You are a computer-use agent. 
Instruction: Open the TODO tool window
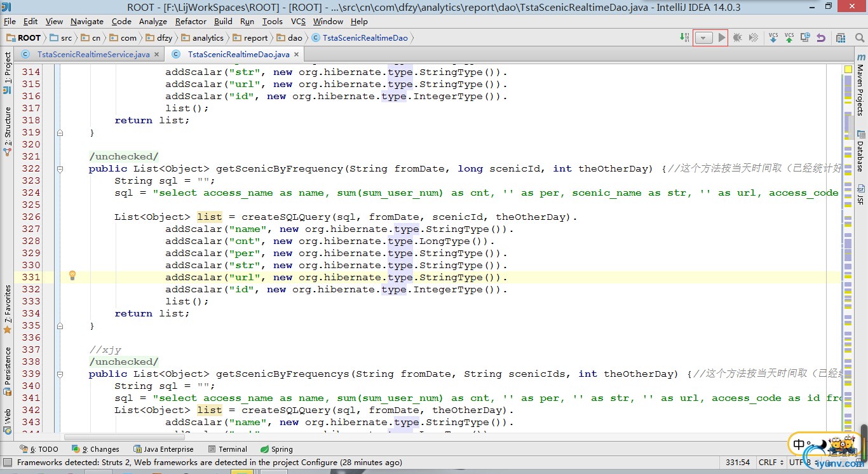[x=39, y=449]
